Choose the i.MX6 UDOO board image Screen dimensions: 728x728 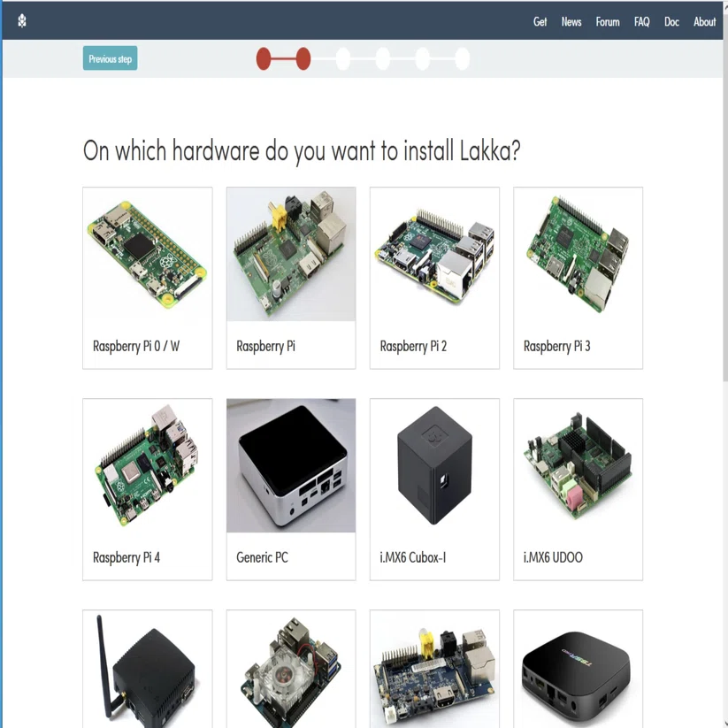(x=578, y=465)
